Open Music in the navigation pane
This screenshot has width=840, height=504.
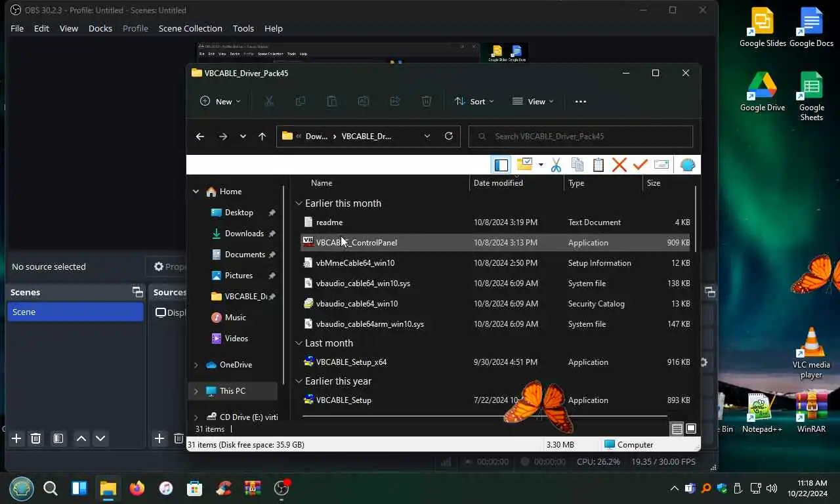(235, 318)
